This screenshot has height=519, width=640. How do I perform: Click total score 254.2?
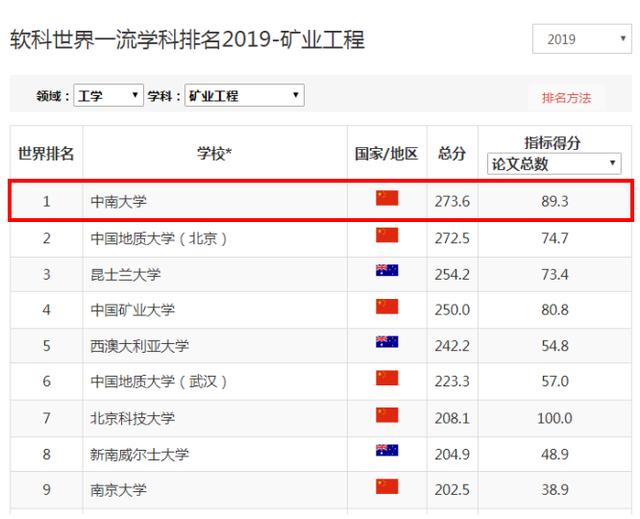click(452, 275)
